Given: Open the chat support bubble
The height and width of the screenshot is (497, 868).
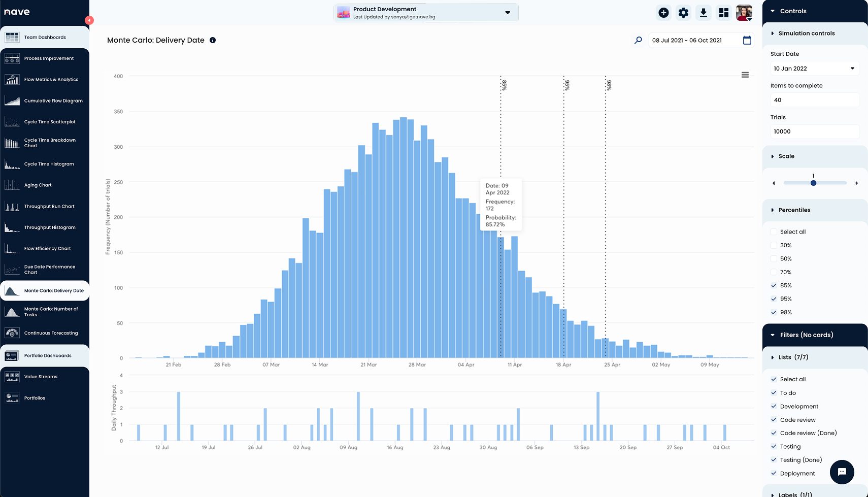Looking at the screenshot, I should [x=842, y=472].
